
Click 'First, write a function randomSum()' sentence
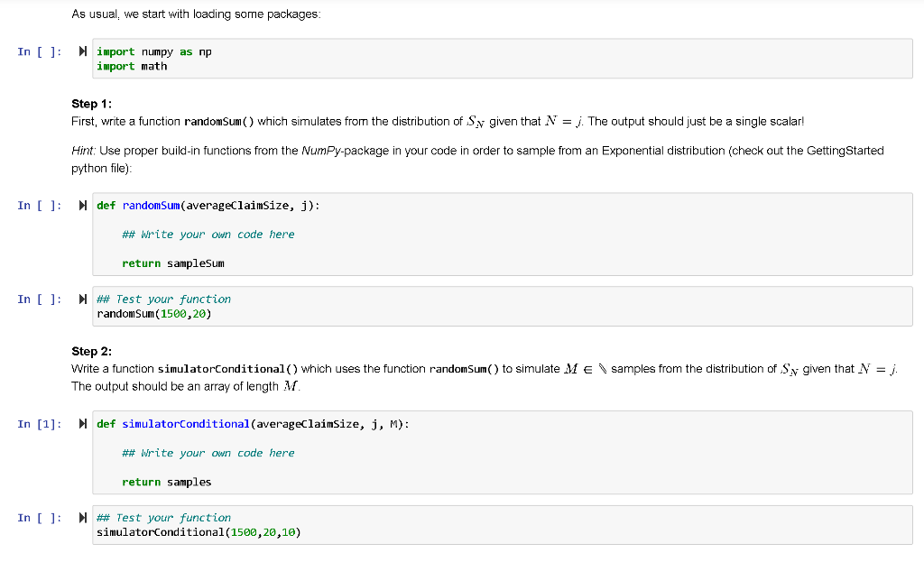click(x=328, y=122)
